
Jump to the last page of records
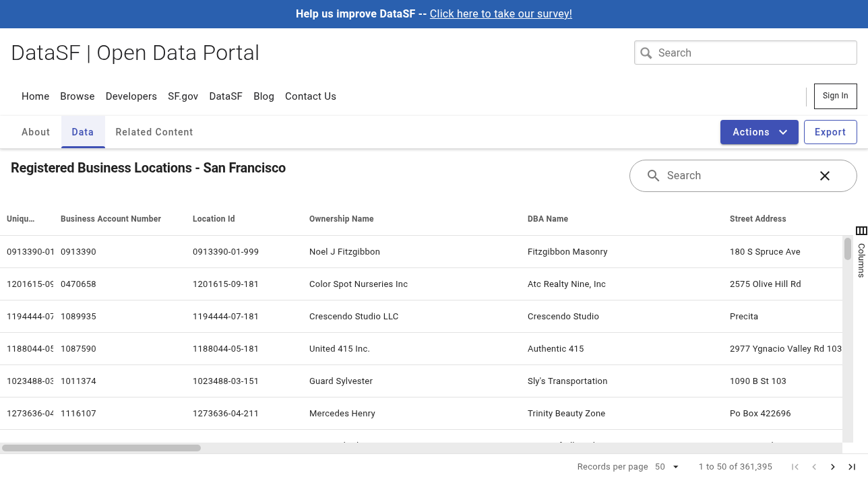click(x=852, y=467)
